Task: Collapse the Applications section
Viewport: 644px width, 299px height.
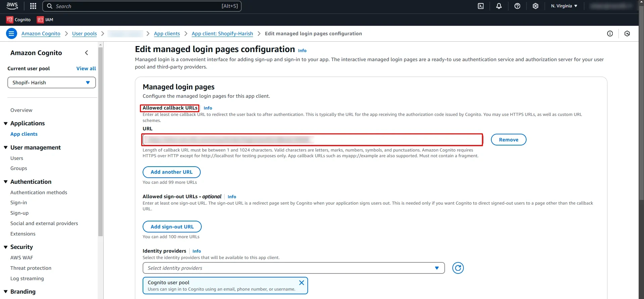Action: click(6, 124)
